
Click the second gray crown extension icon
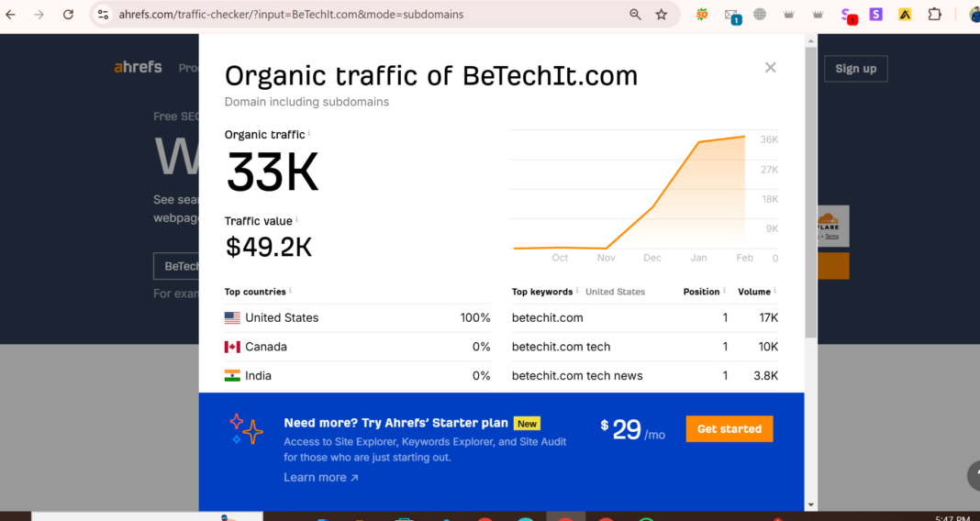click(x=818, y=15)
